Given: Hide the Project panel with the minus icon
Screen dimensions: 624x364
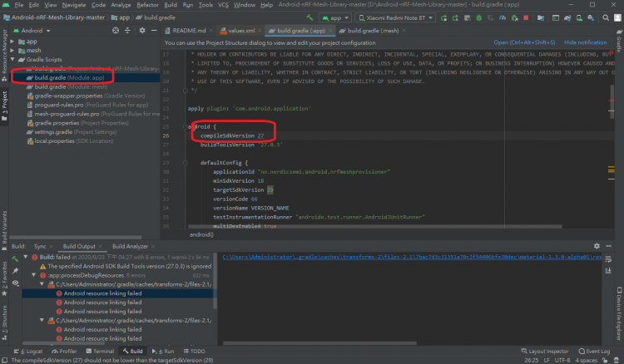Looking at the screenshot, I should [154, 31].
